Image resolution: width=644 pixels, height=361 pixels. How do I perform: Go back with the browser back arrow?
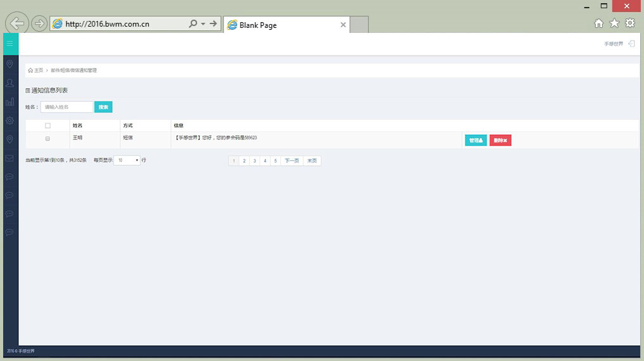(17, 23)
